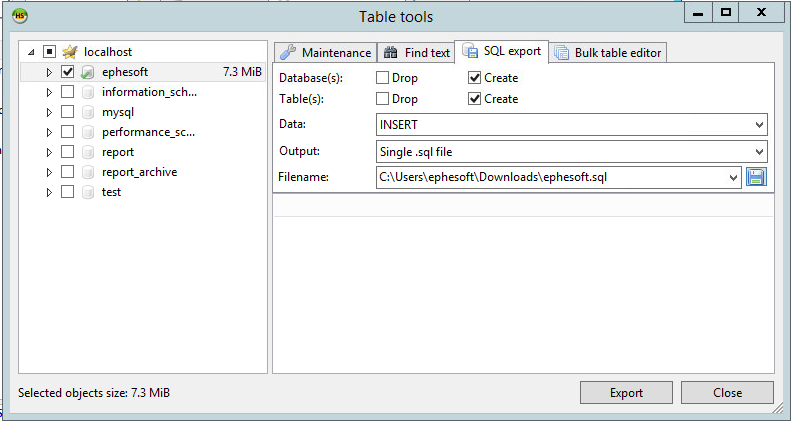Open the Bulk table editor tab
Screen dimensions: 791x421
point(608,52)
